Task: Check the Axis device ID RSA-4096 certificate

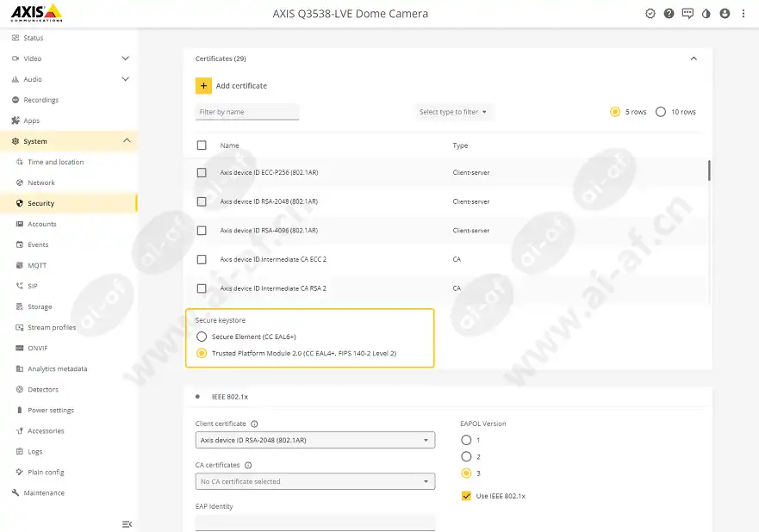Action: (x=202, y=231)
